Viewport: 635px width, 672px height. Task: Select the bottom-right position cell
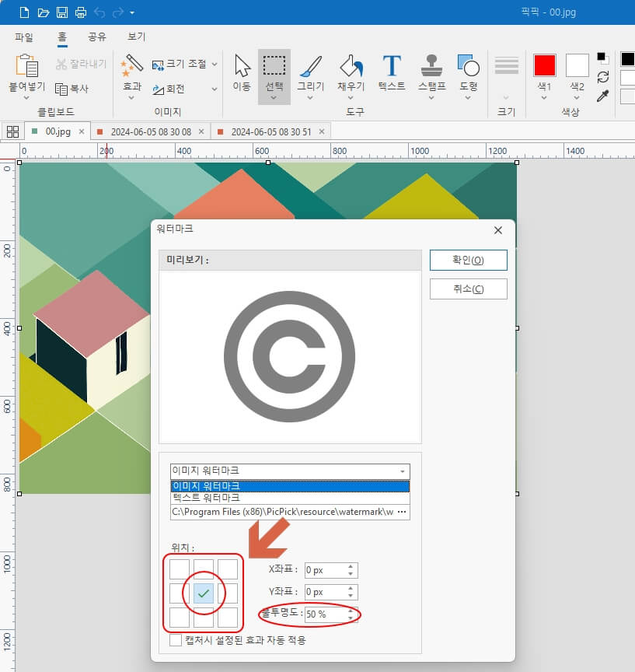228,618
